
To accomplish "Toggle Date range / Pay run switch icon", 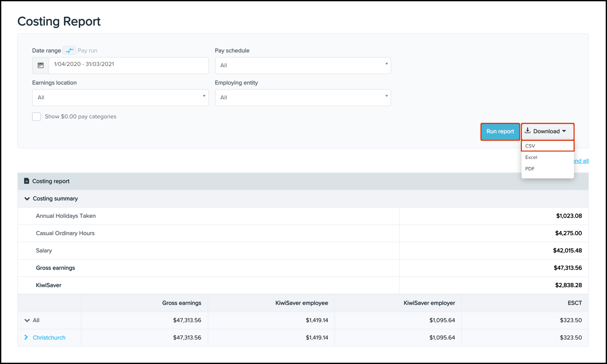I will (x=69, y=50).
